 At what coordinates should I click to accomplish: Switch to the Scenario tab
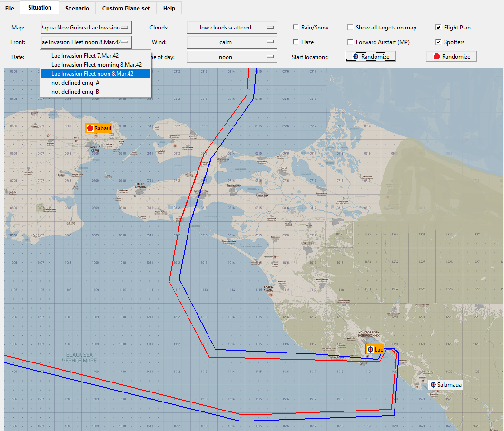click(77, 9)
